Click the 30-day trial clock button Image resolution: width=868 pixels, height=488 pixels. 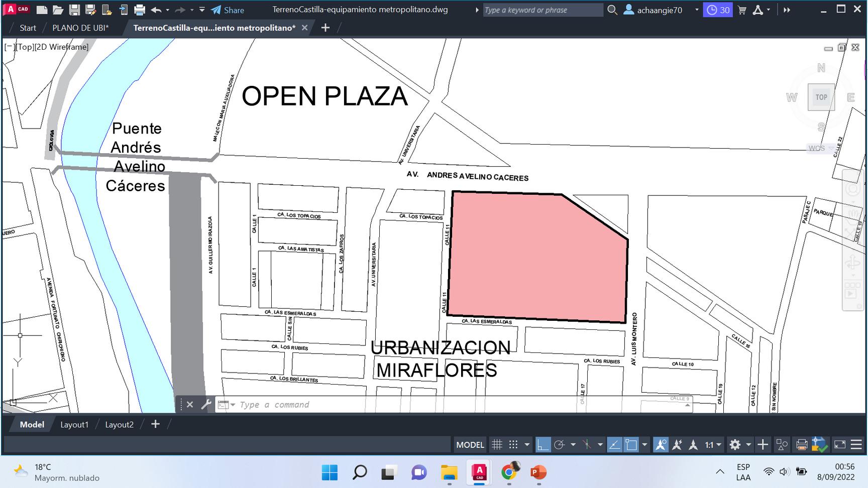pyautogui.click(x=718, y=10)
